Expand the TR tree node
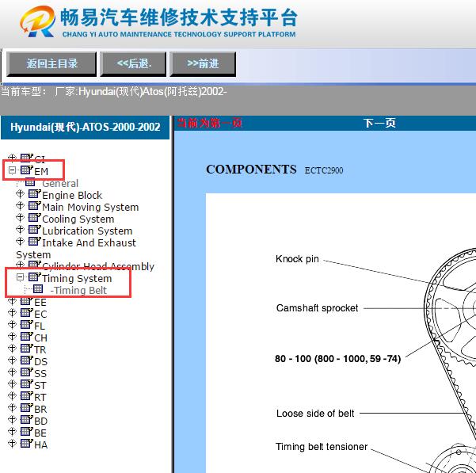Image resolution: width=476 pixels, height=473 pixels. tap(12, 348)
